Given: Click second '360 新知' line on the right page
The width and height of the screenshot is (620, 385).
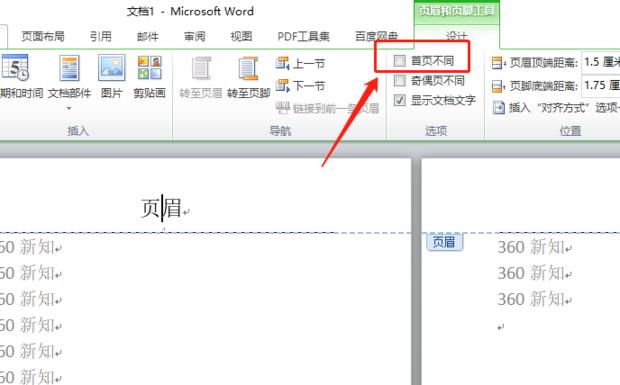Looking at the screenshot, I should coord(531,274).
